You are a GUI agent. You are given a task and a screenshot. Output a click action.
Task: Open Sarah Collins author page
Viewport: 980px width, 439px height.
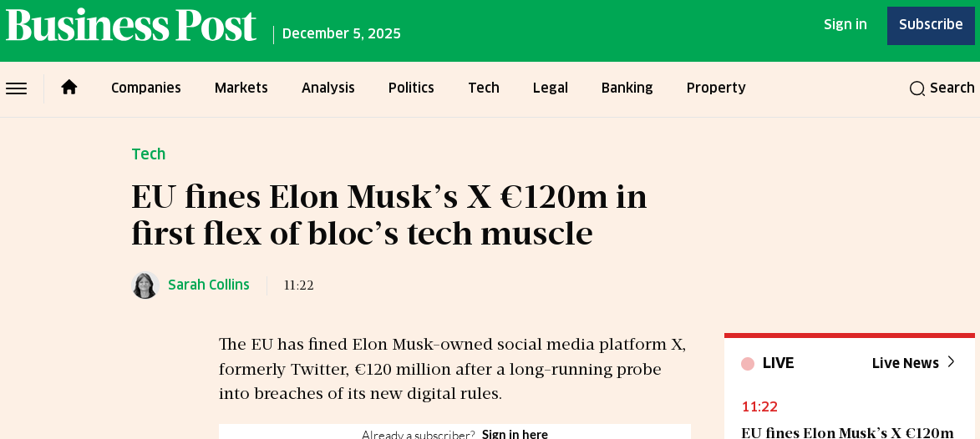click(x=209, y=285)
